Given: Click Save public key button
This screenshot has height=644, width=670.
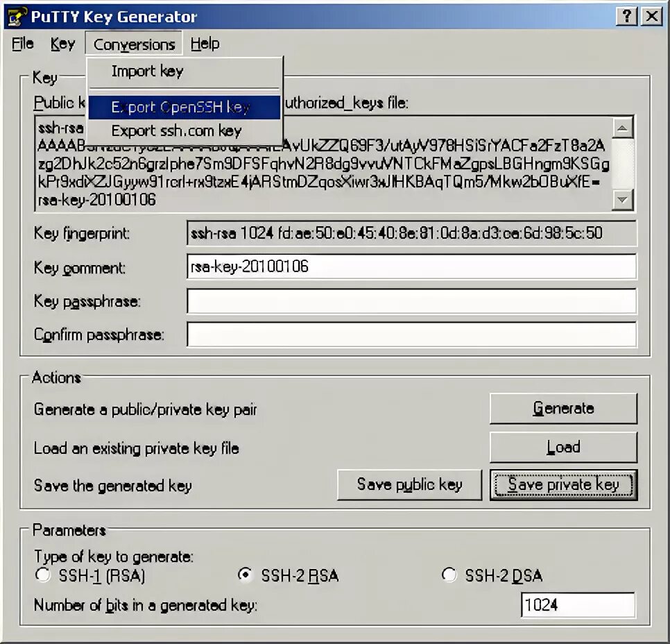Looking at the screenshot, I should click(409, 485).
